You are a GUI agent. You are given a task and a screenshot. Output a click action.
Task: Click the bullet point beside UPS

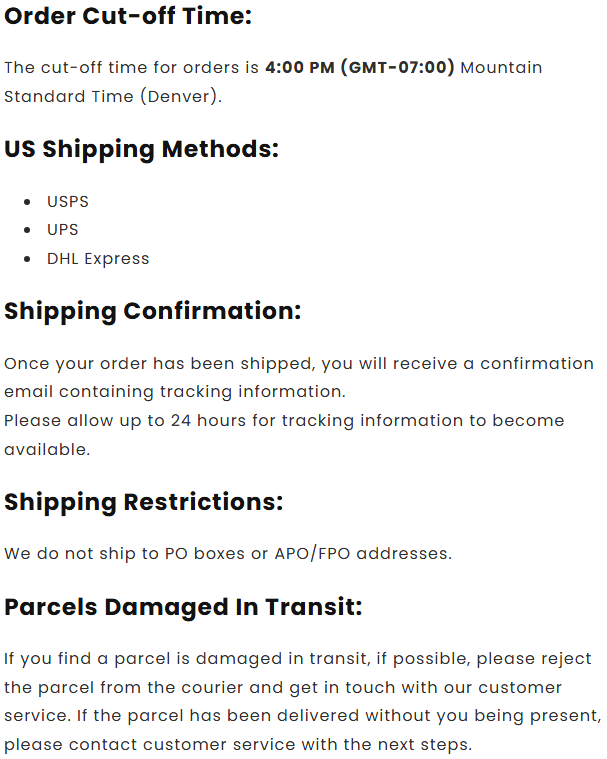click(x=26, y=230)
